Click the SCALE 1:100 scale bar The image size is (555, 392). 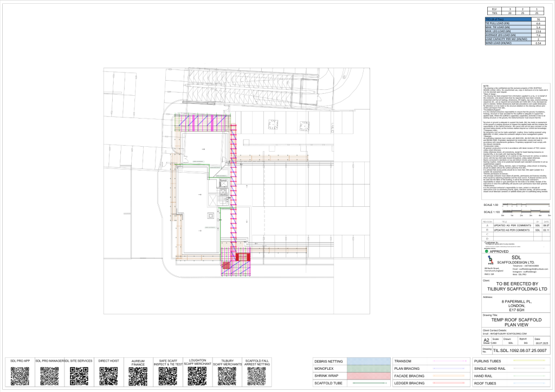tap(526, 212)
